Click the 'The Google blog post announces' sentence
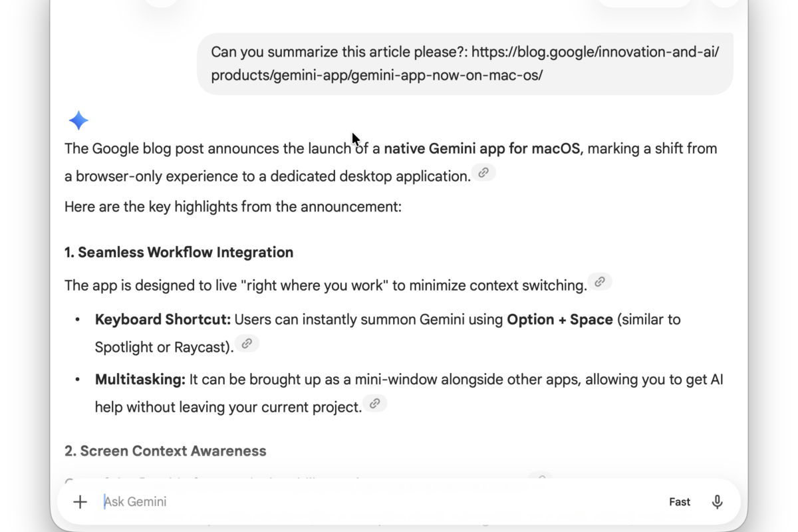798x532 pixels. tap(391, 162)
